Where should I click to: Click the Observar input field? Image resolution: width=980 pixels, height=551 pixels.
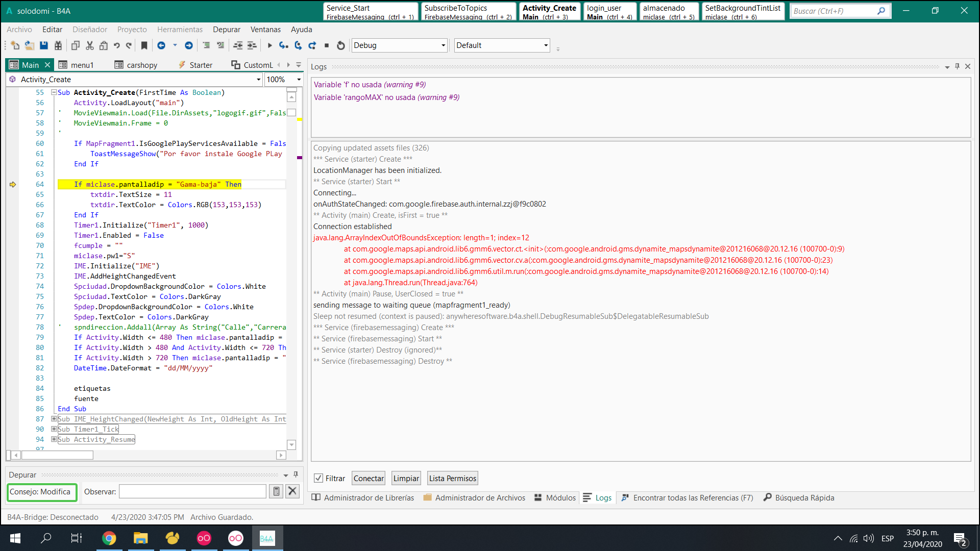click(192, 491)
